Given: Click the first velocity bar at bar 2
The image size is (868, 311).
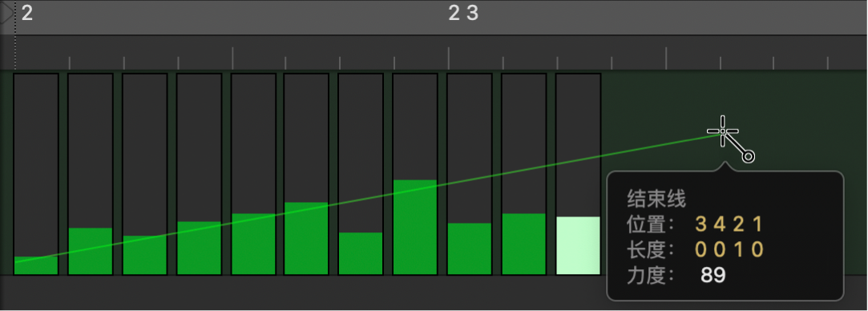Looking at the screenshot, I should pos(36,265).
